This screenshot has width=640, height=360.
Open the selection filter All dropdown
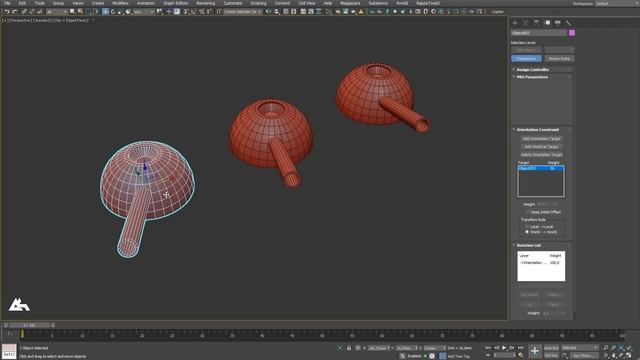[x=57, y=12]
